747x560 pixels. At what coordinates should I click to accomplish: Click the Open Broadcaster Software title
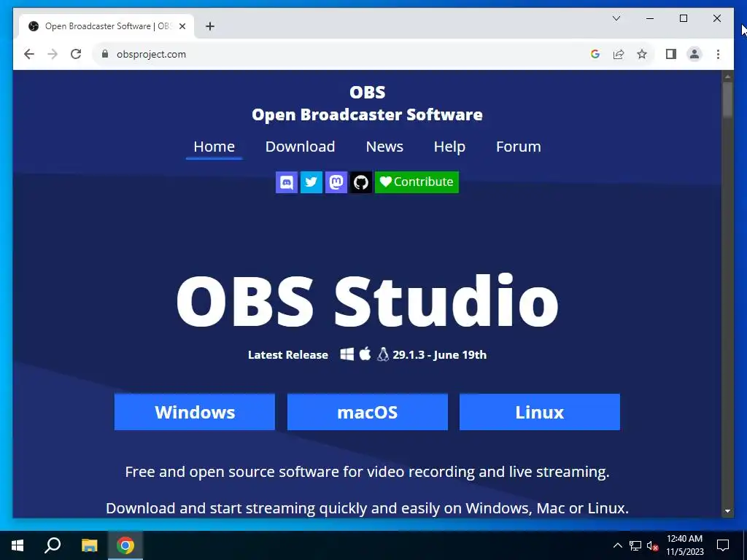click(x=368, y=114)
